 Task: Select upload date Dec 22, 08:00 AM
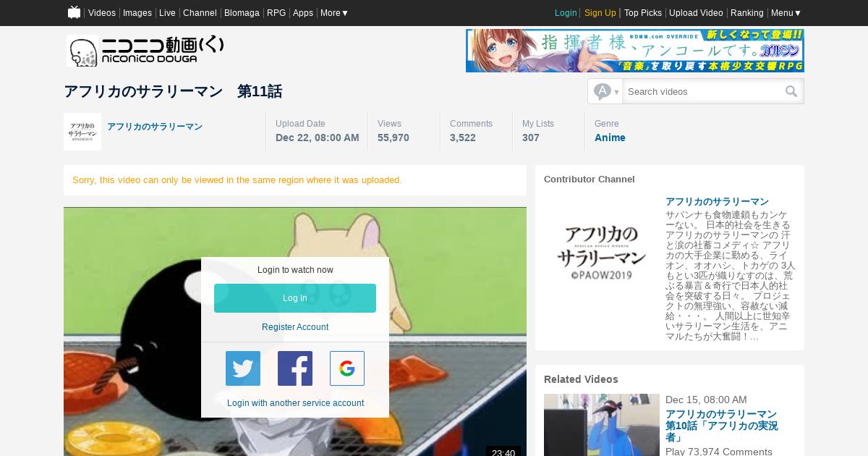coord(318,138)
